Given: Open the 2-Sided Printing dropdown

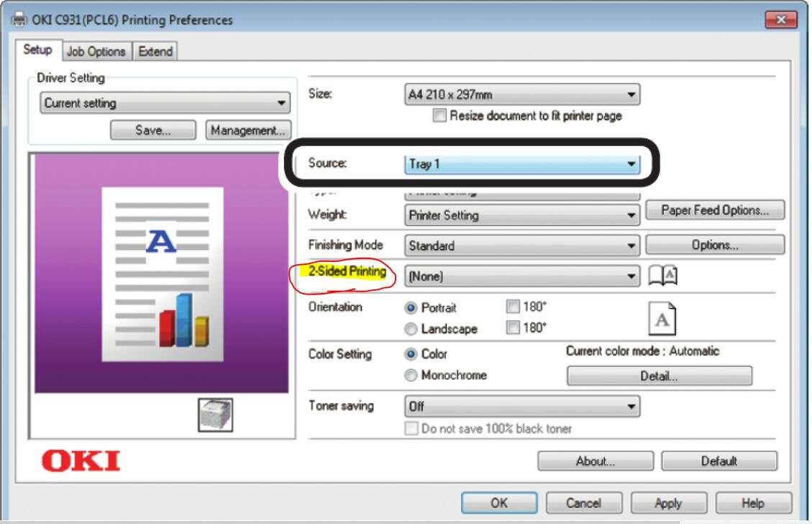Looking at the screenshot, I should point(522,276).
